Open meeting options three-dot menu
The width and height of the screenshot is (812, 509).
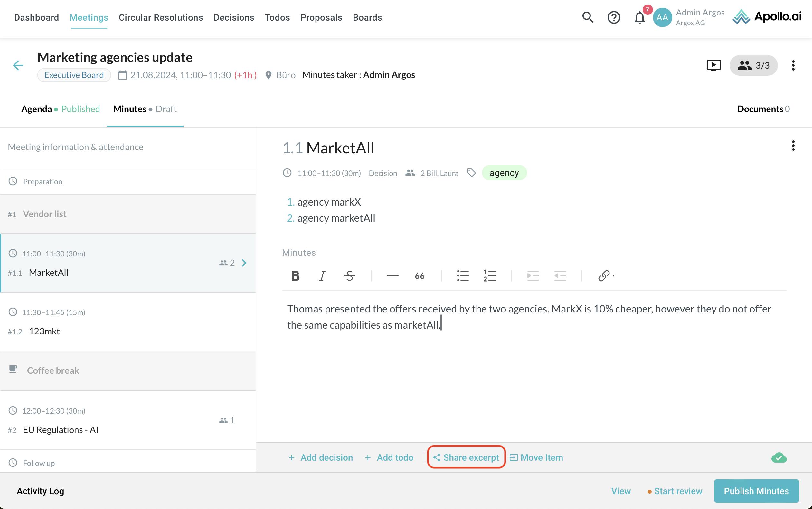point(793,65)
